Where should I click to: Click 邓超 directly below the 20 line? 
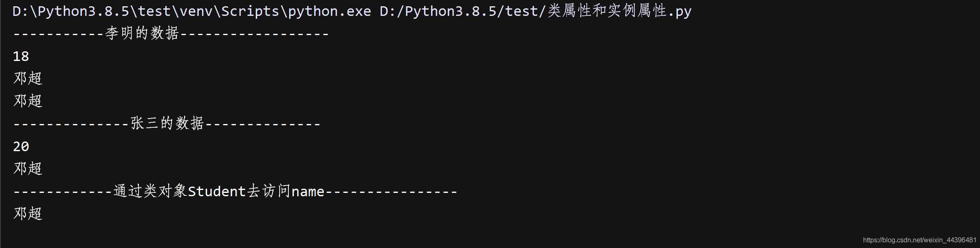(x=28, y=169)
